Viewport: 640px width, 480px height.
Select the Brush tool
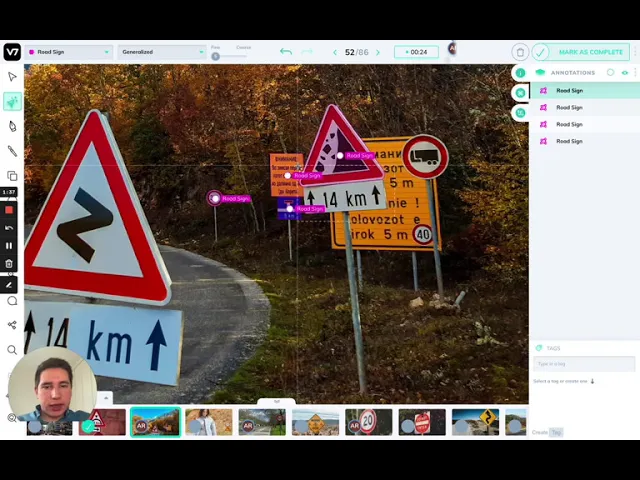pos(12,151)
